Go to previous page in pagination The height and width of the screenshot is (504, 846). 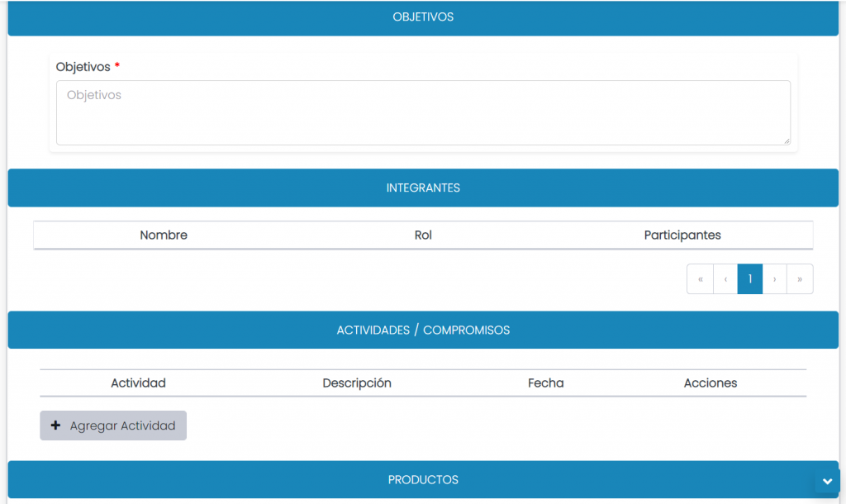(725, 279)
